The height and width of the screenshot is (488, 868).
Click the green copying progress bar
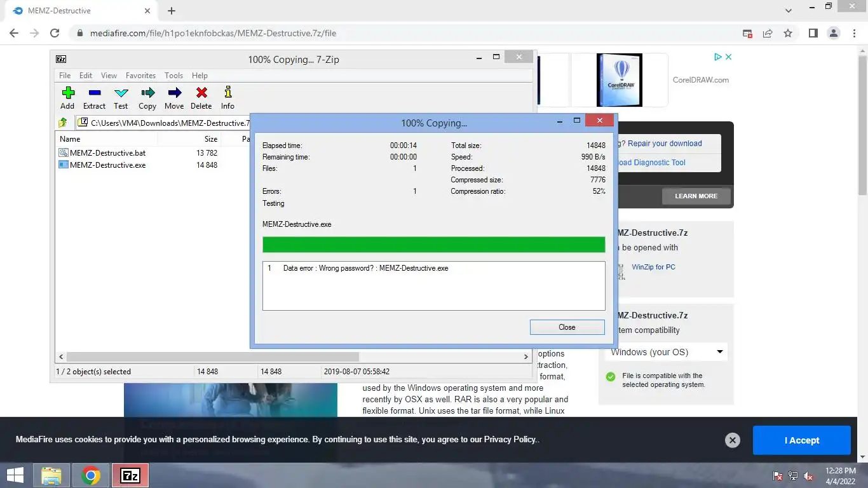coord(433,245)
